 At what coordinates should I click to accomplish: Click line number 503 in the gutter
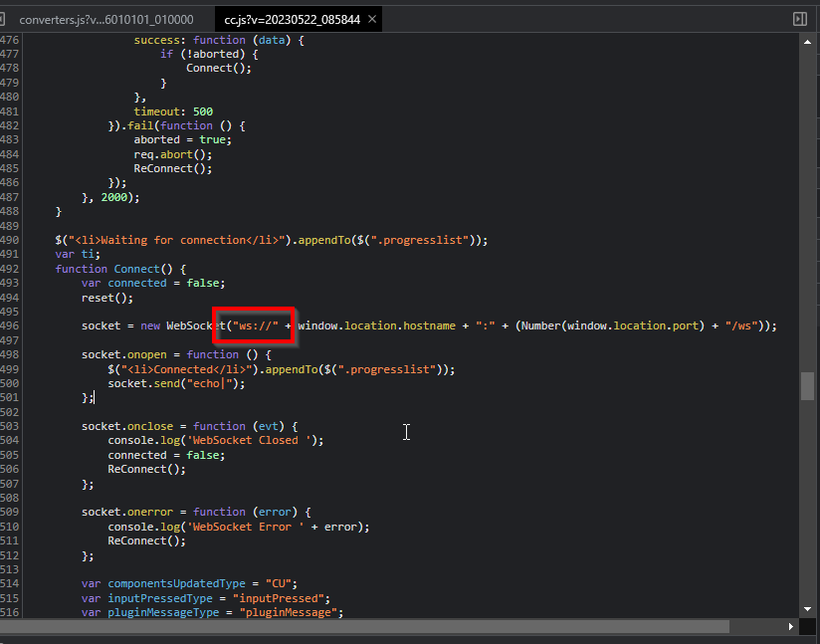click(9, 426)
